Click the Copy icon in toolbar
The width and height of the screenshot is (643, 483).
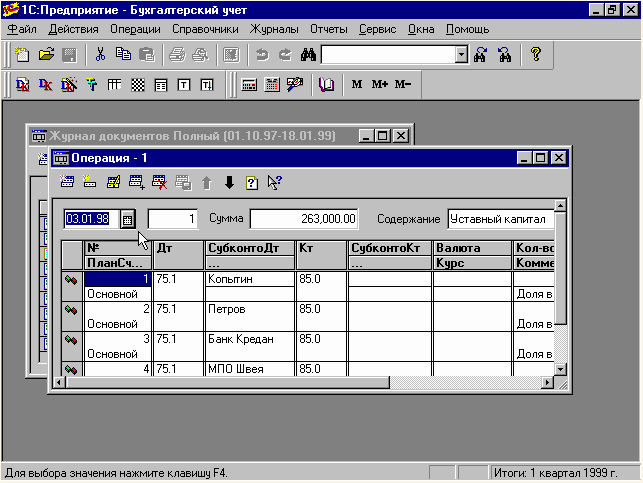coord(123,55)
